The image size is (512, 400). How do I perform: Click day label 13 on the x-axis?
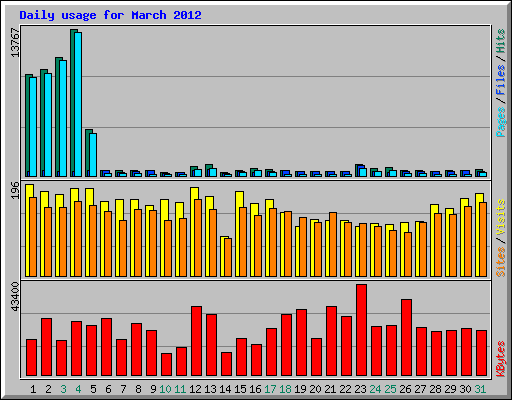[210, 389]
